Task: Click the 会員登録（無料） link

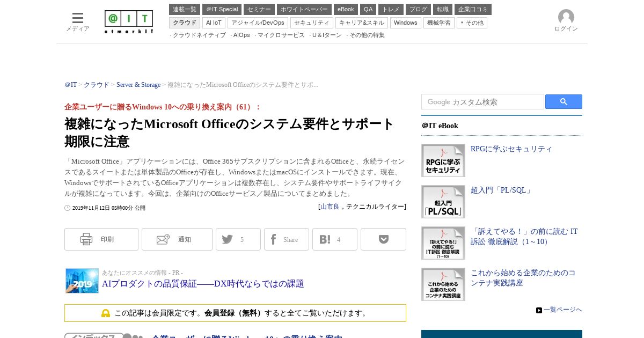Action: (x=234, y=313)
